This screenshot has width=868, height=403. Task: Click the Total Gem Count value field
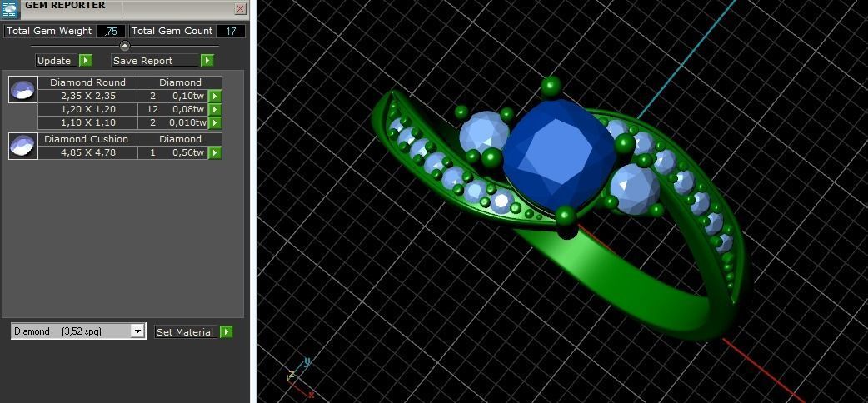point(230,31)
